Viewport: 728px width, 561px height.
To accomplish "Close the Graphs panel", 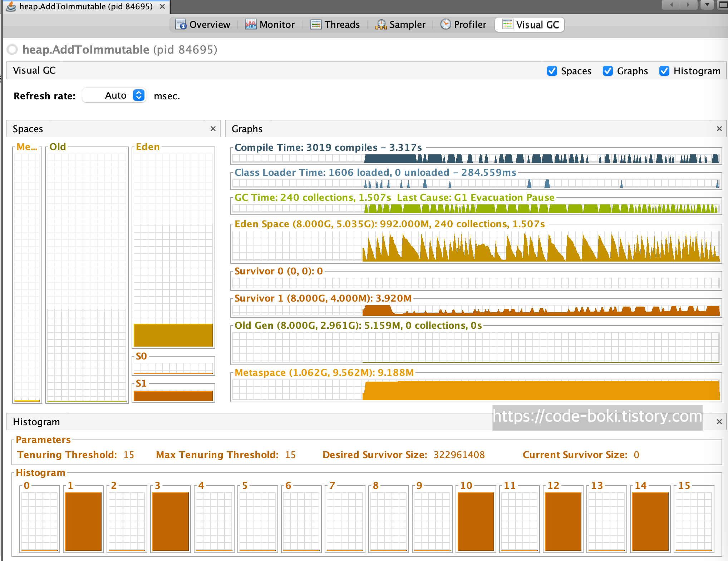I will tap(719, 129).
